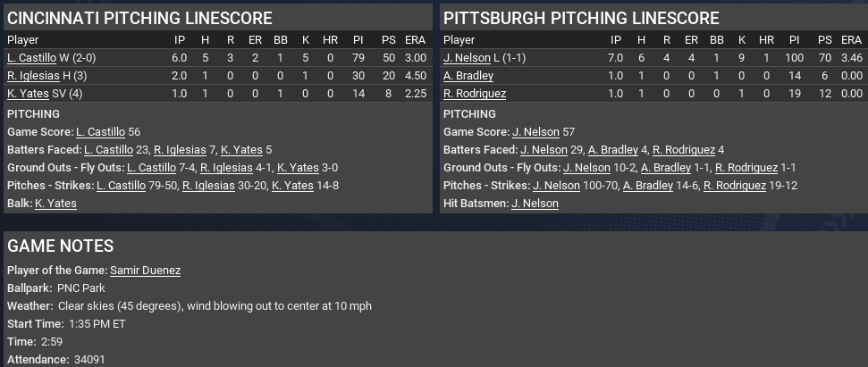Click A. Bradley in the Pittsburgh table row
868x367 pixels.
click(x=468, y=76)
